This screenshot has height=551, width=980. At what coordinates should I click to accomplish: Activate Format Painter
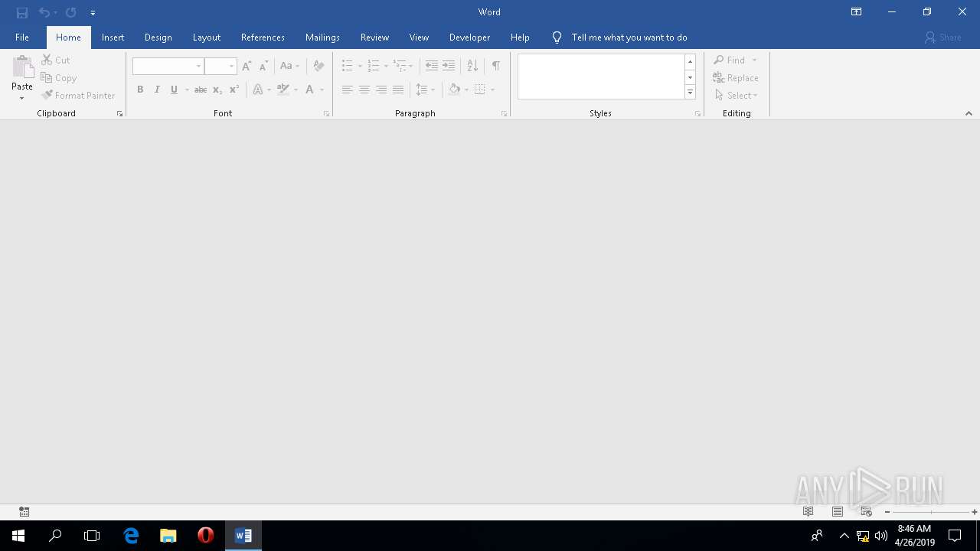(79, 96)
